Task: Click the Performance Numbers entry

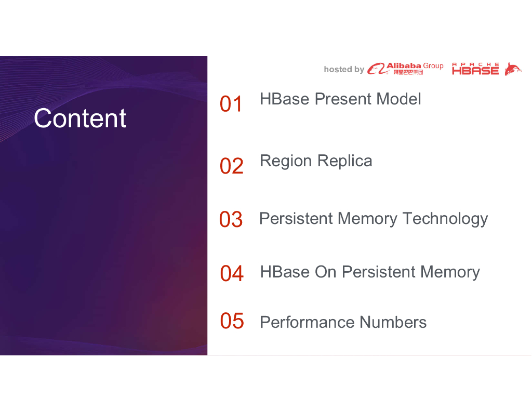Action: (x=343, y=322)
